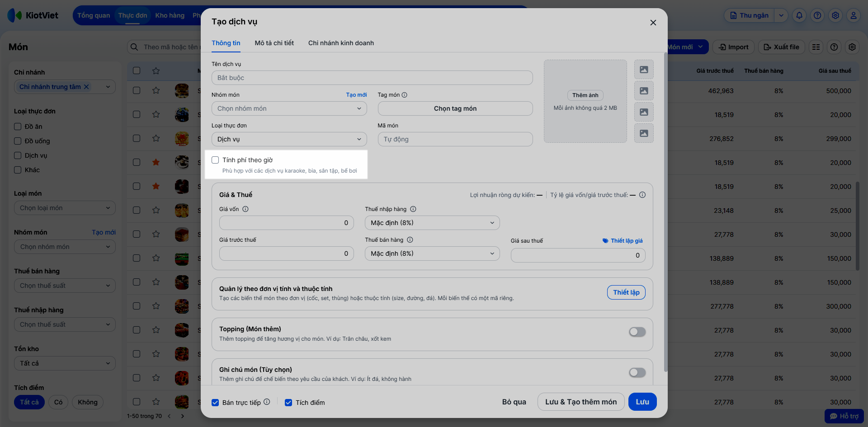This screenshot has height=427, width=868.
Task: Expand the Loại thực đơn Dịch vụ dropdown
Action: click(289, 139)
